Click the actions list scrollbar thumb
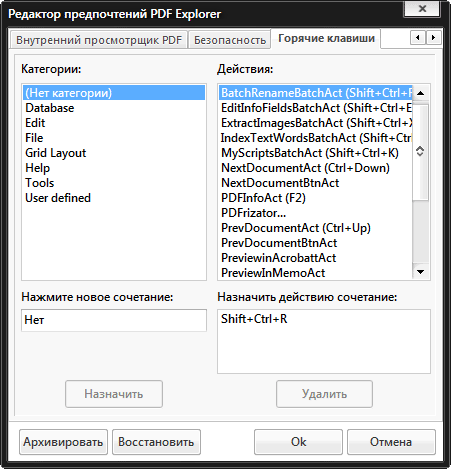 point(420,151)
